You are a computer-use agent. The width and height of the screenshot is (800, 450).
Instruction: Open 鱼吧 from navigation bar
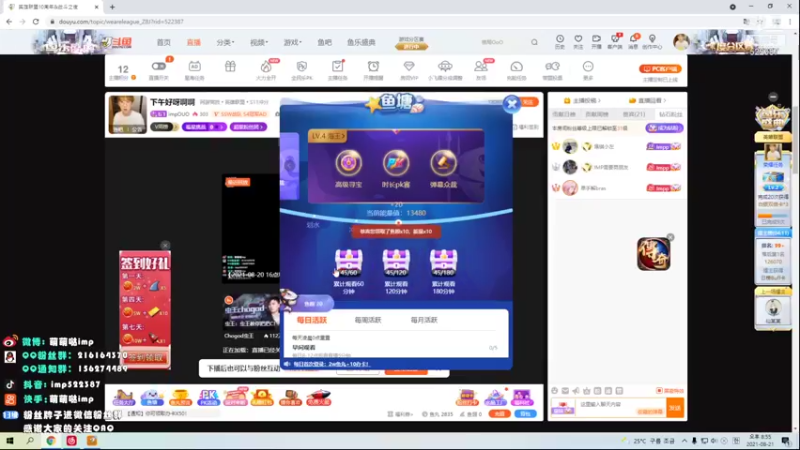[x=324, y=42]
